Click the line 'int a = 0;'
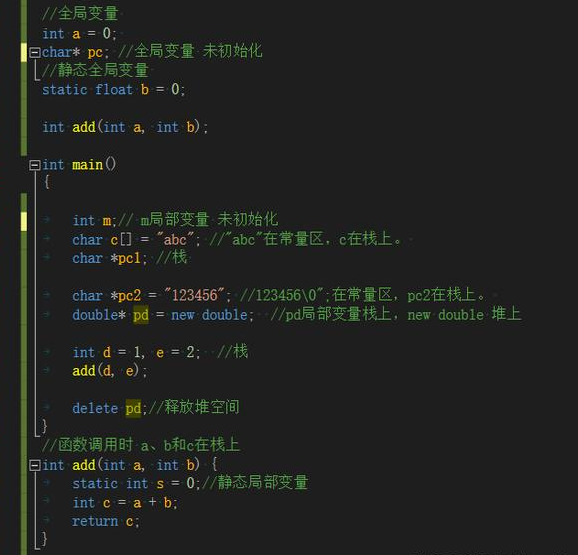Screen dimensions: 578x555 (x=79, y=34)
